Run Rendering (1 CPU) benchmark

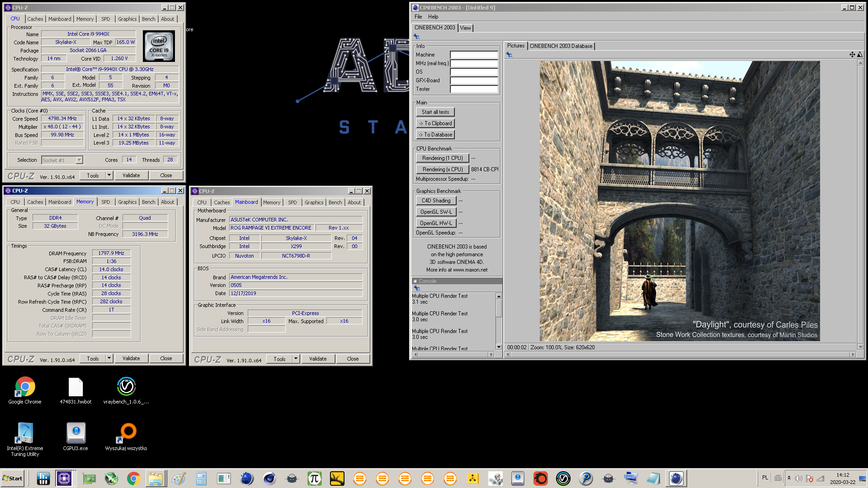443,158
